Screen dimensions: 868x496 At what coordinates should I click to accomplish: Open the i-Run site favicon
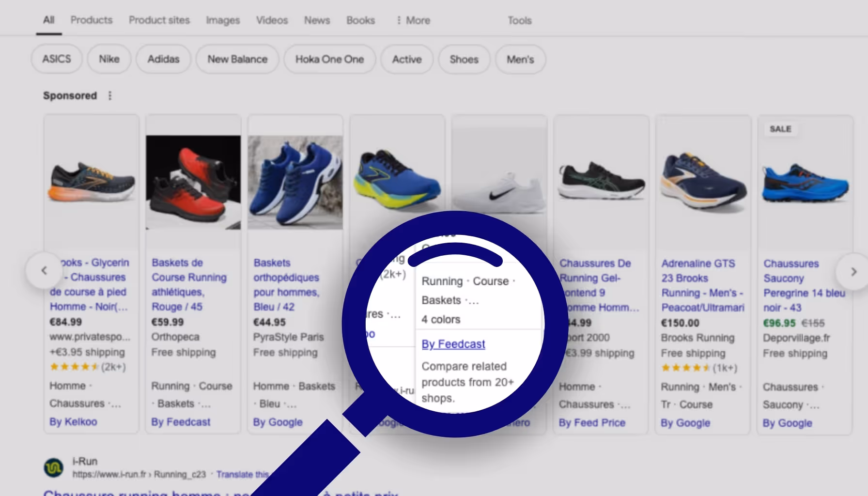point(53,467)
